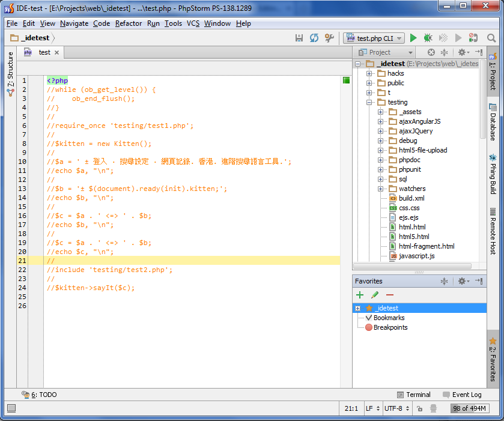Open the Refactor menu
Viewport: 504px width, 421px height.
pos(129,23)
